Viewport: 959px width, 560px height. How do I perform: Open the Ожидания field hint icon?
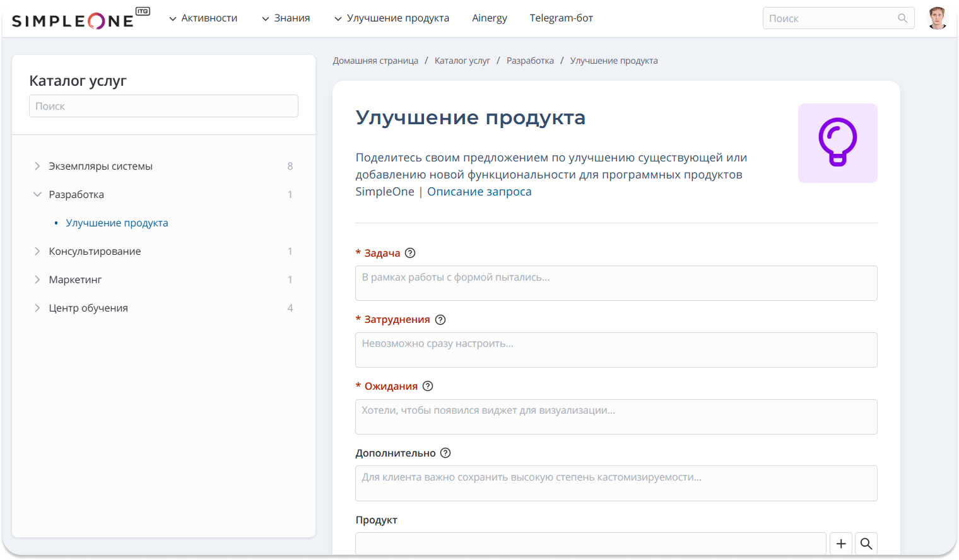[428, 385]
